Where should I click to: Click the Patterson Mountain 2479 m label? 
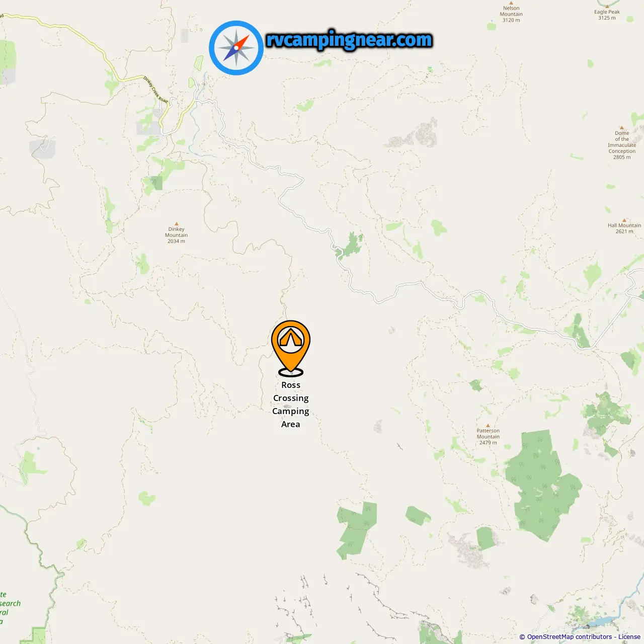click(488, 437)
